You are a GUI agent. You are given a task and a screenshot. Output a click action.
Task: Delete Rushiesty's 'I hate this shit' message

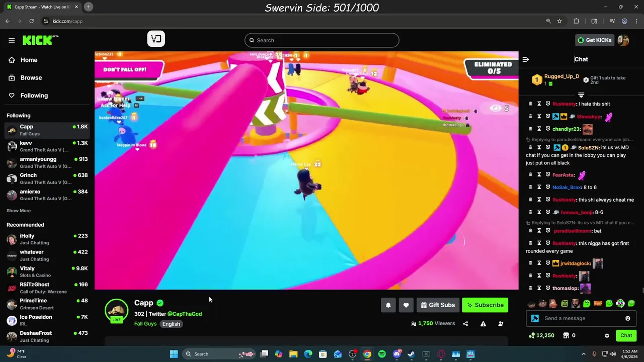530,104
